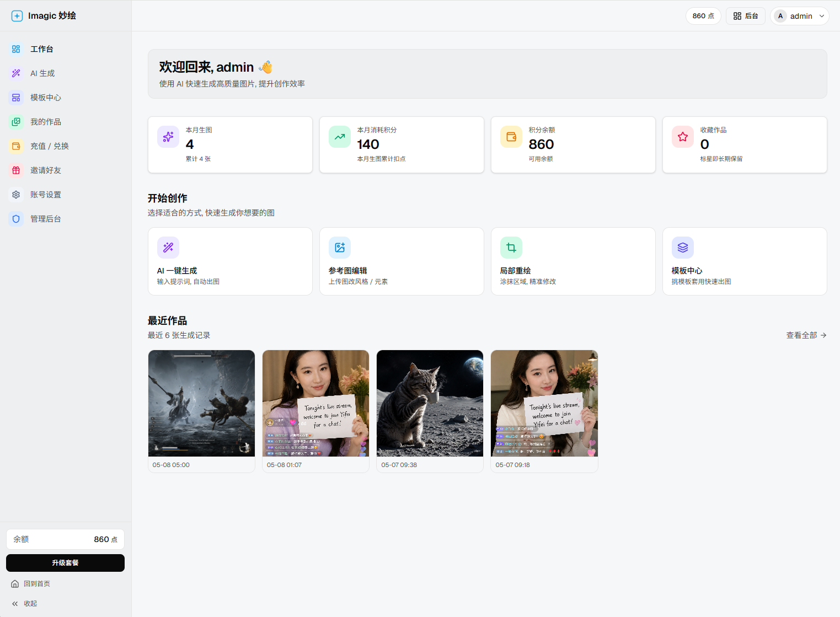Click 查看全部 link
This screenshot has width=840, height=617.
tap(806, 335)
